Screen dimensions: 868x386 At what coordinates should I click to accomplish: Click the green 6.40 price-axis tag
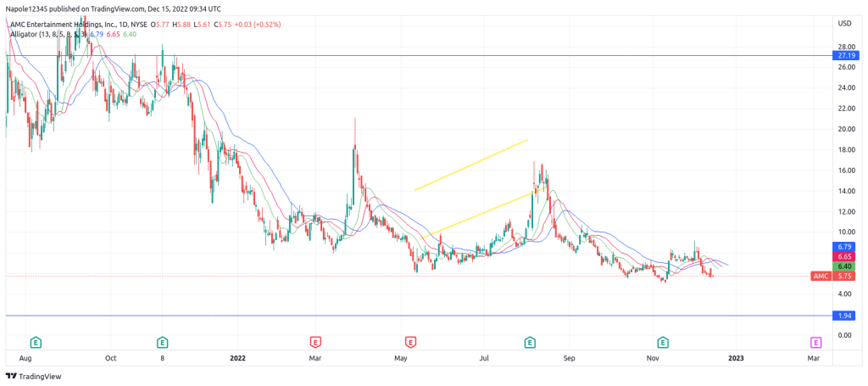click(844, 266)
